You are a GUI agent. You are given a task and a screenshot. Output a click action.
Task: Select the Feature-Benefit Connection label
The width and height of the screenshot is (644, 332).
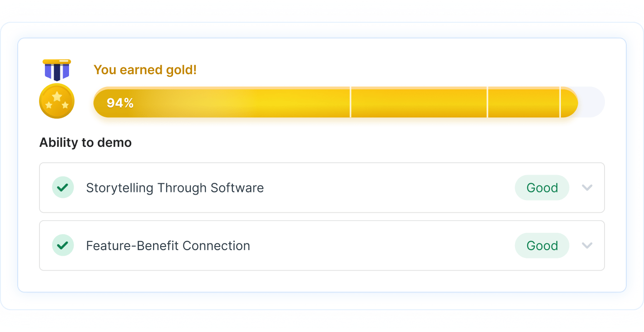pyautogui.click(x=168, y=246)
